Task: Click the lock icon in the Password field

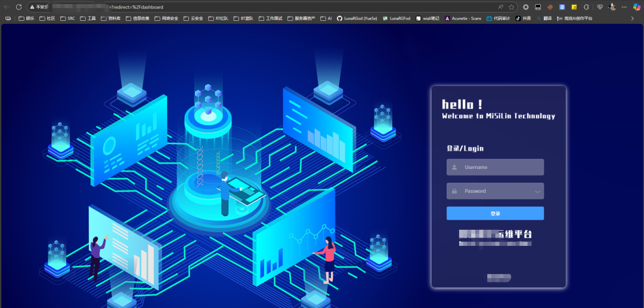Action: coord(454,191)
